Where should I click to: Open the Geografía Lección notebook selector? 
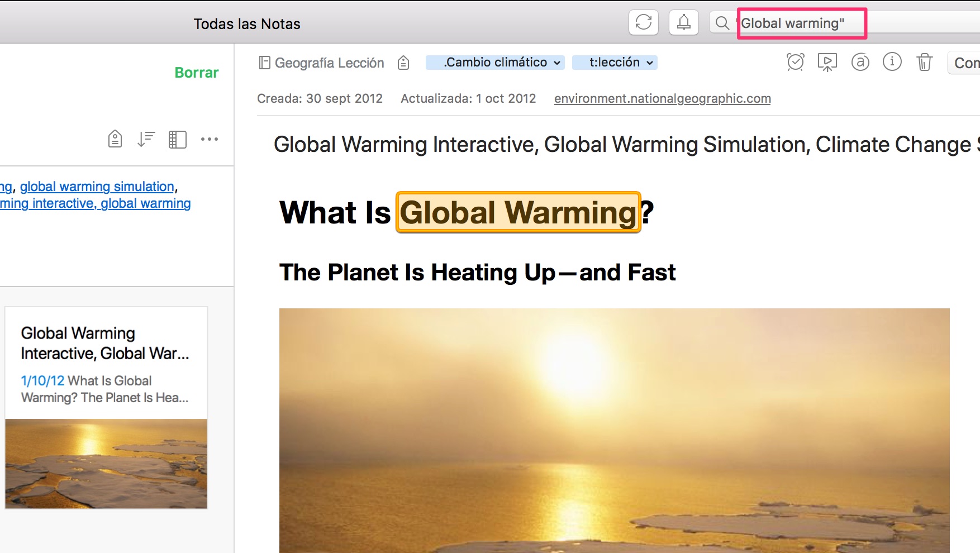[x=322, y=63]
